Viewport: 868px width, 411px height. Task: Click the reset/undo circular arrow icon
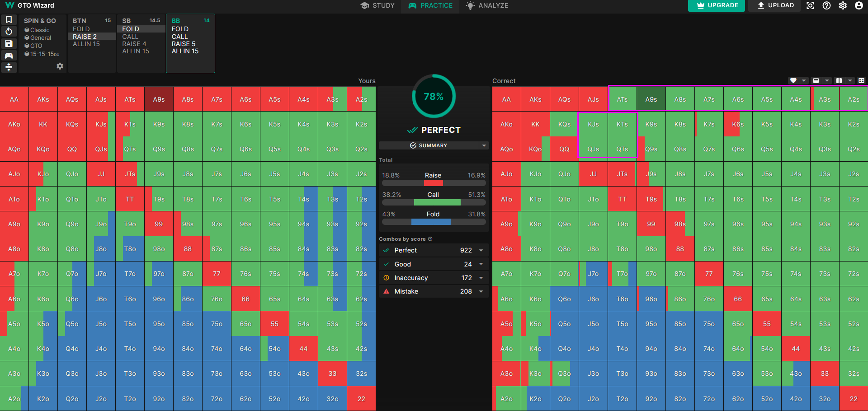coord(9,31)
